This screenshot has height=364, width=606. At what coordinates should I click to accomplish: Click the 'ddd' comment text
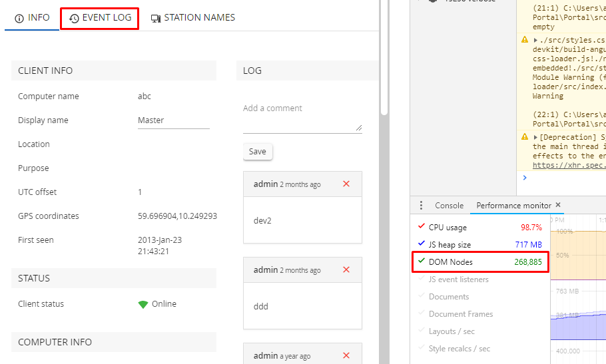pos(261,307)
